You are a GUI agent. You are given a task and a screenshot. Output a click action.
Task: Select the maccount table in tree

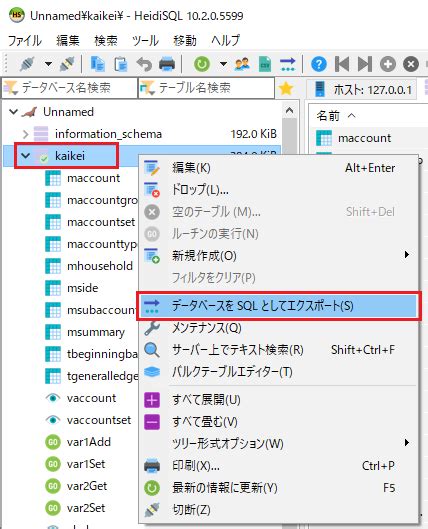click(x=93, y=178)
